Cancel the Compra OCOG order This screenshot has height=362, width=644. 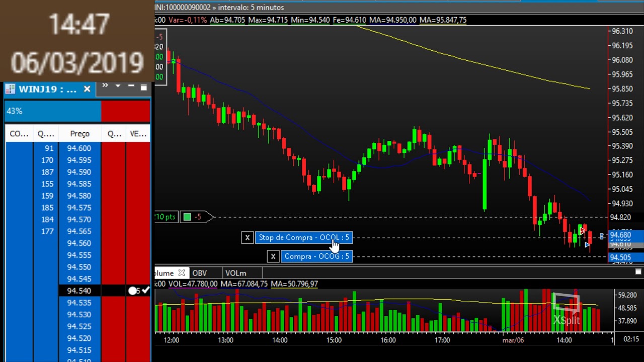coord(273,256)
